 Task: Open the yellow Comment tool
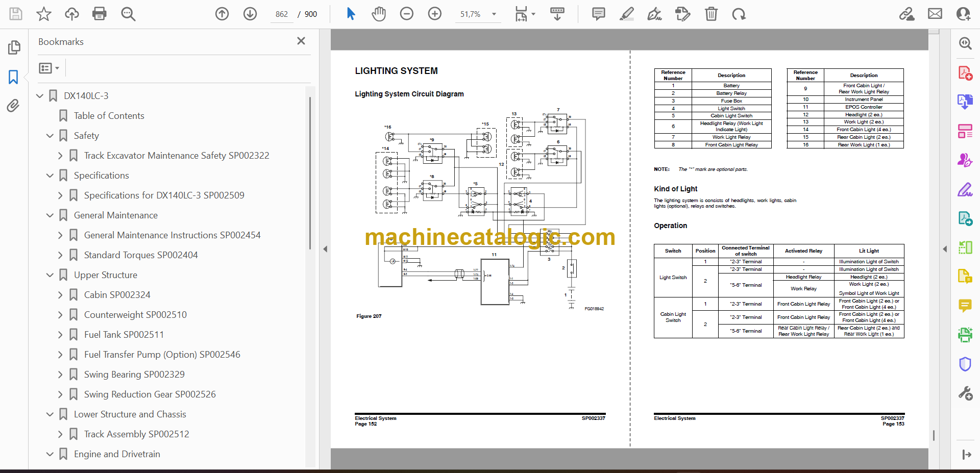(x=965, y=306)
